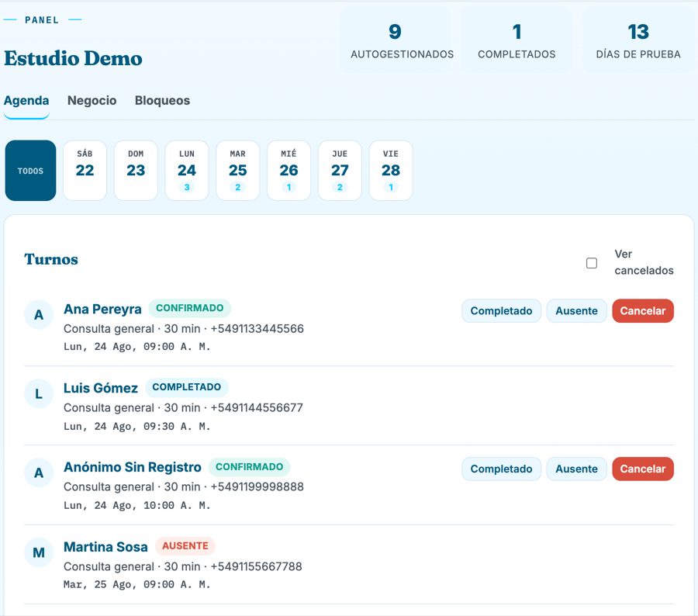Click Anónimo Sin Registro's avatar circle
The width and height of the screenshot is (698, 616).
pos(39,472)
